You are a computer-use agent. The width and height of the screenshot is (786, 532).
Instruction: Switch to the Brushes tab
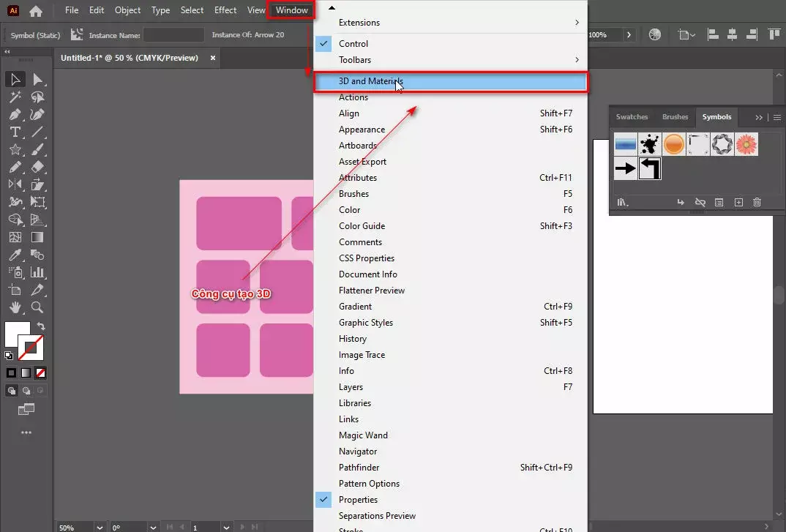(675, 116)
